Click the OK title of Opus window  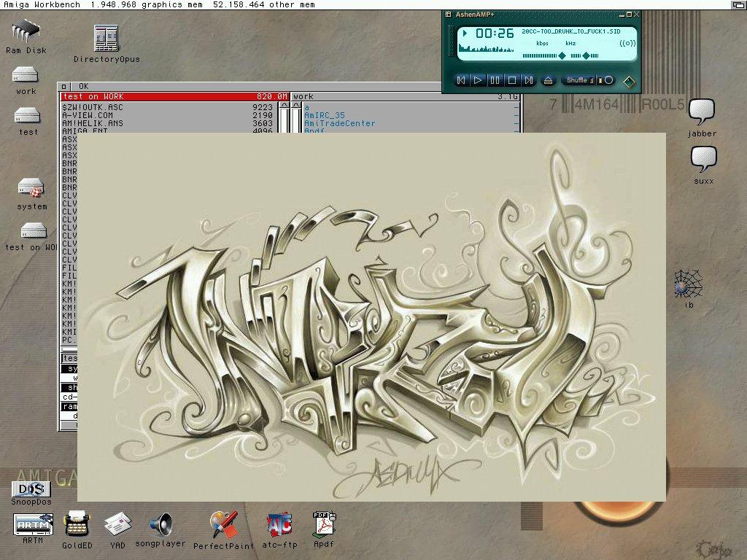click(x=83, y=86)
